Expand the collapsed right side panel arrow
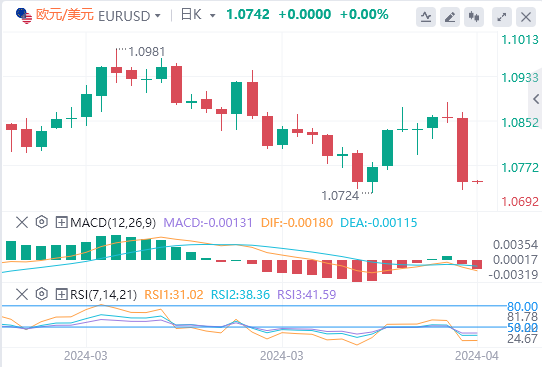This screenshot has height=367, width=542. pyautogui.click(x=536, y=99)
